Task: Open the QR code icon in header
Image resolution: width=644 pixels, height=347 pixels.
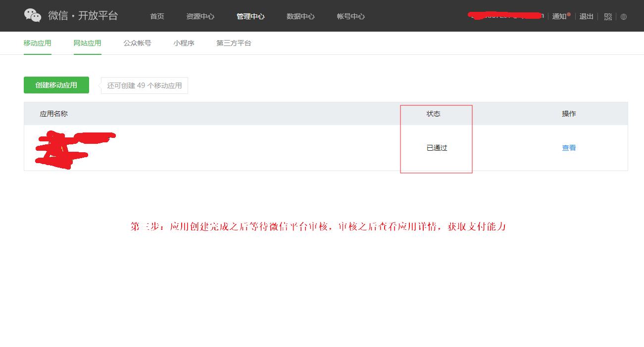Action: coord(608,16)
